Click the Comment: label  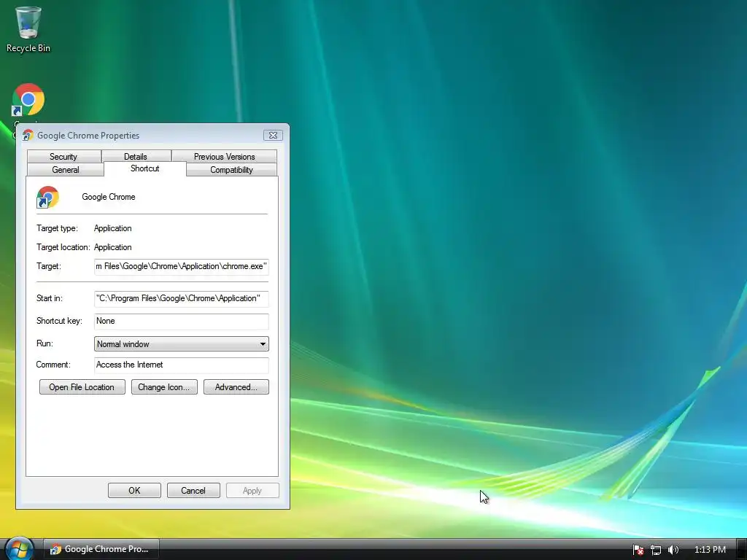coord(53,365)
